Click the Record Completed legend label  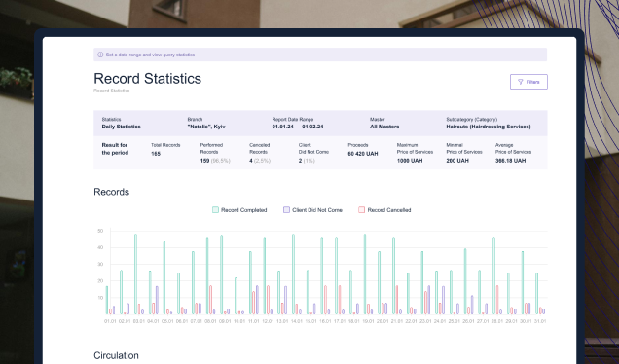(244, 210)
